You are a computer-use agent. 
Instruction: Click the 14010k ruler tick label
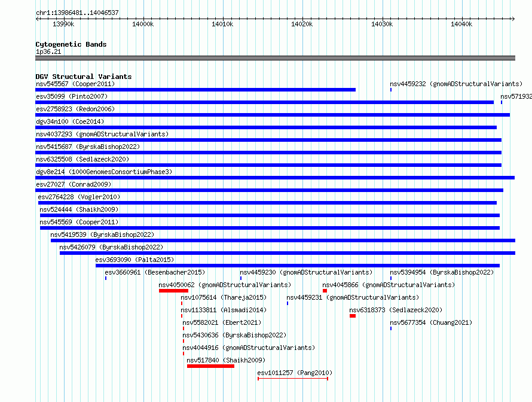[x=222, y=24]
